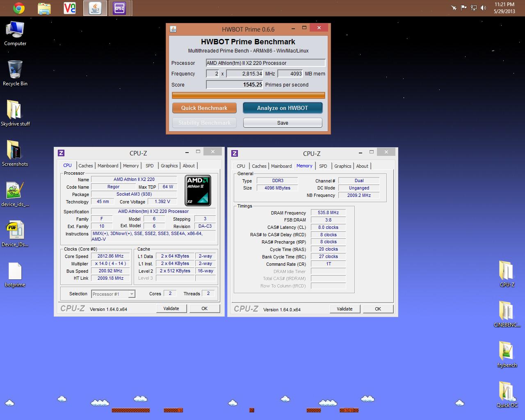
Task: Open Caches tab in left CPU-Z window
Action: 85,166
